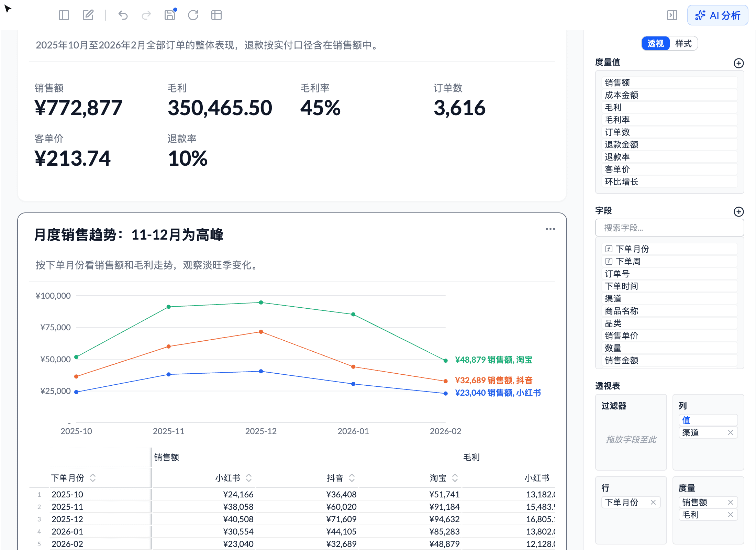
Task: Collapse the right panel with the arrow icon
Action: point(672,15)
